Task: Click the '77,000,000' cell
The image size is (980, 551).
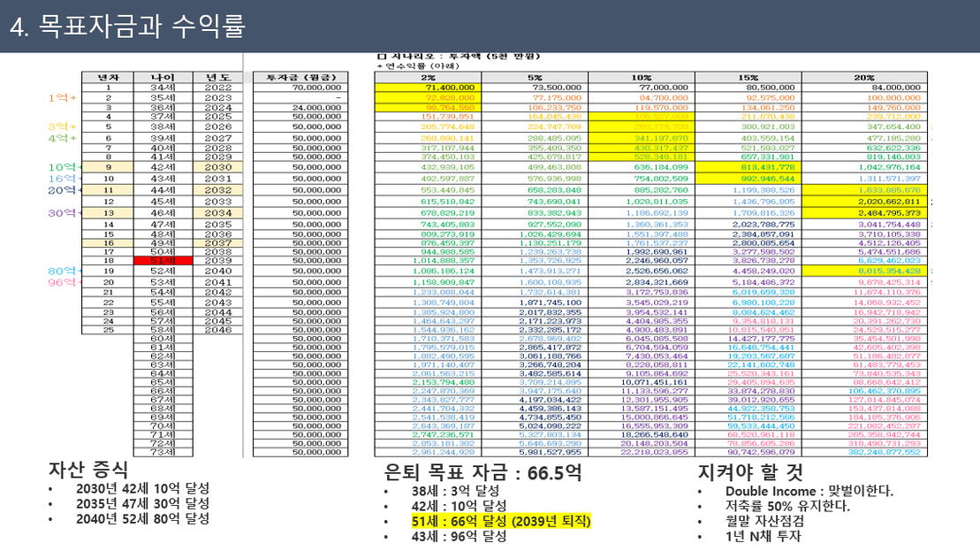Action: click(x=642, y=88)
